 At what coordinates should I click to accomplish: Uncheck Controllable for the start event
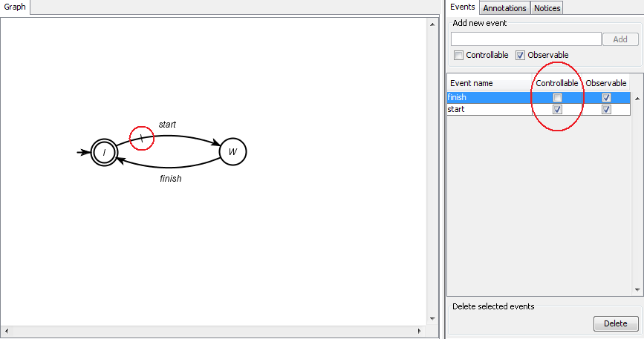(557, 110)
